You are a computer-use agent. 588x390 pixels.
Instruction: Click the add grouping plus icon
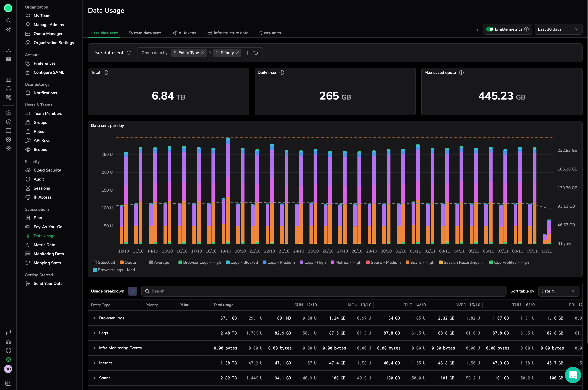[247, 53]
